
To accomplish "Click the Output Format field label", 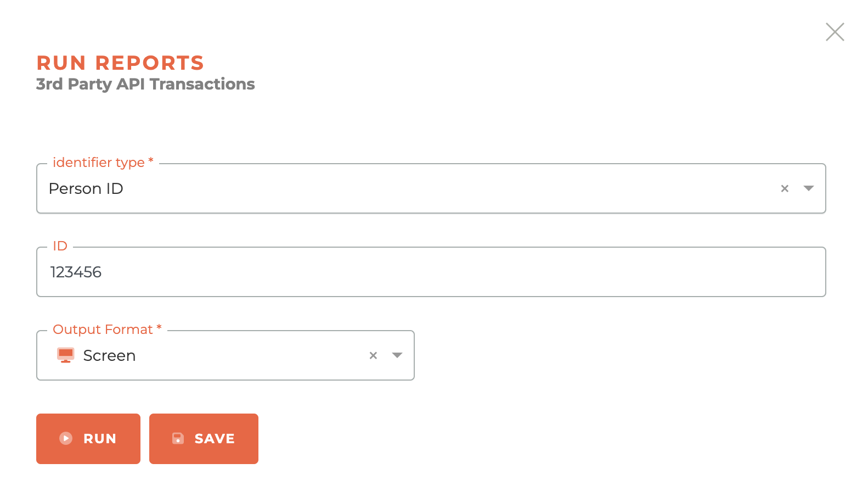I will click(107, 330).
